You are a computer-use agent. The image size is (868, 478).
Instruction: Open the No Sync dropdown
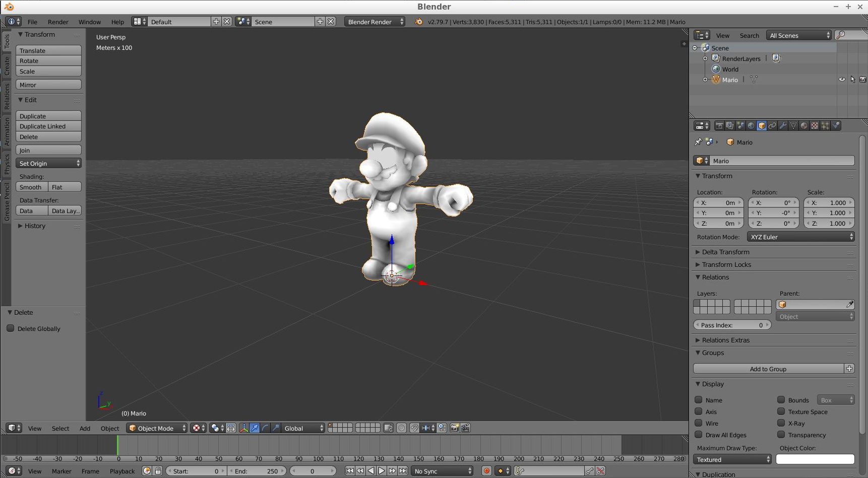(442, 471)
